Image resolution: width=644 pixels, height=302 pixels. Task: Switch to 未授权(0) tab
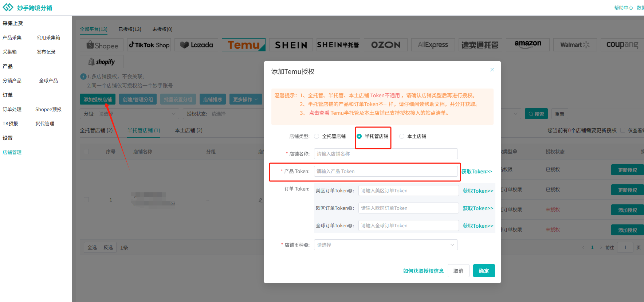pyautogui.click(x=162, y=29)
